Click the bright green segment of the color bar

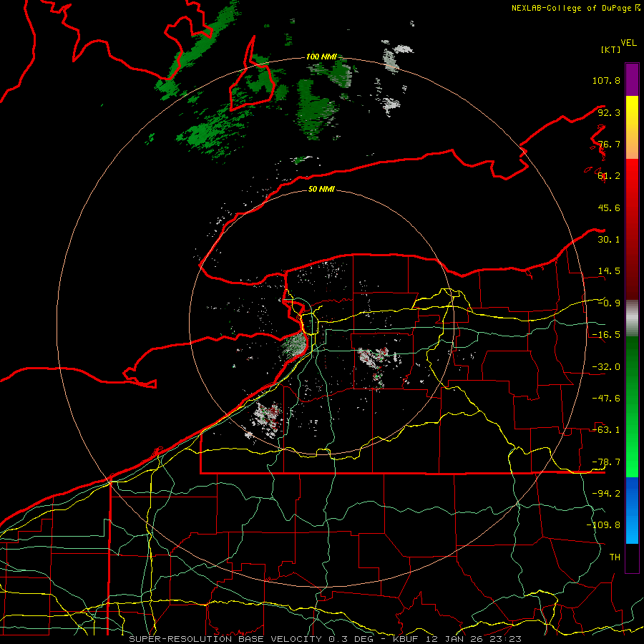pos(632,406)
